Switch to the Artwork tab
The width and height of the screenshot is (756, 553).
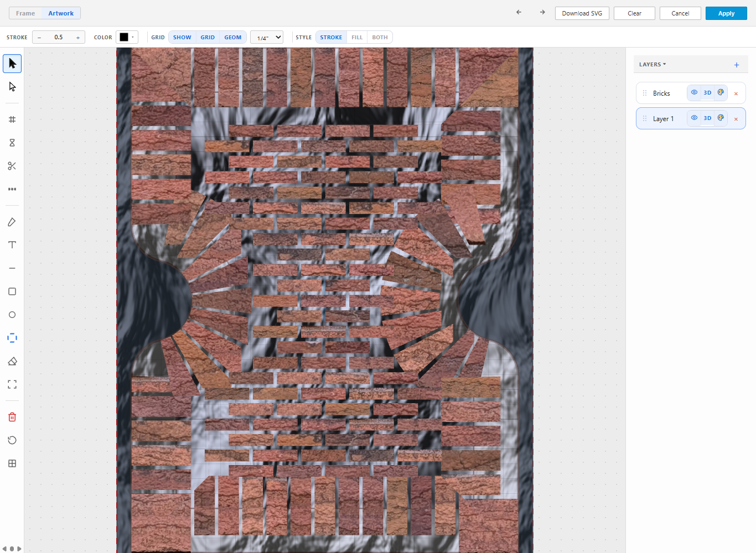click(x=61, y=13)
